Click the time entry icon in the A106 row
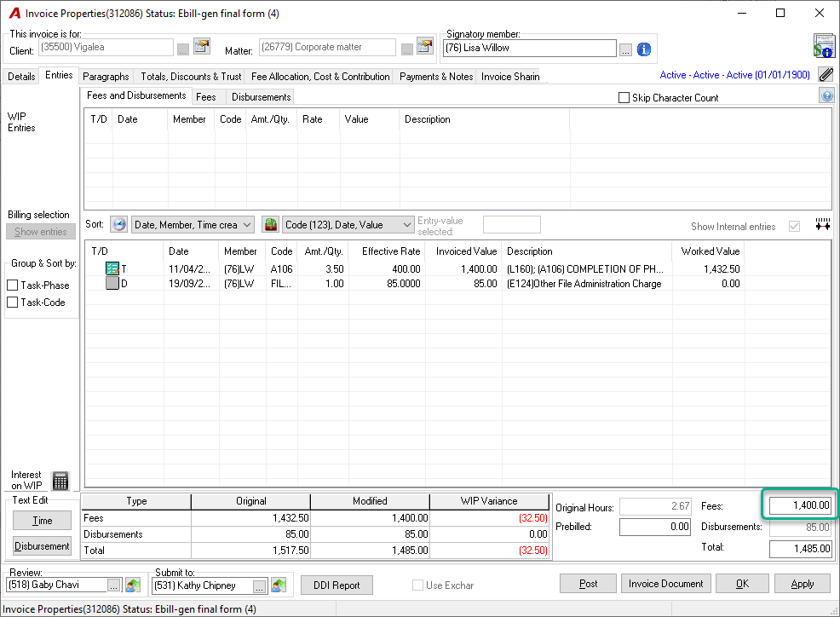The height and width of the screenshot is (617, 840). coord(112,268)
